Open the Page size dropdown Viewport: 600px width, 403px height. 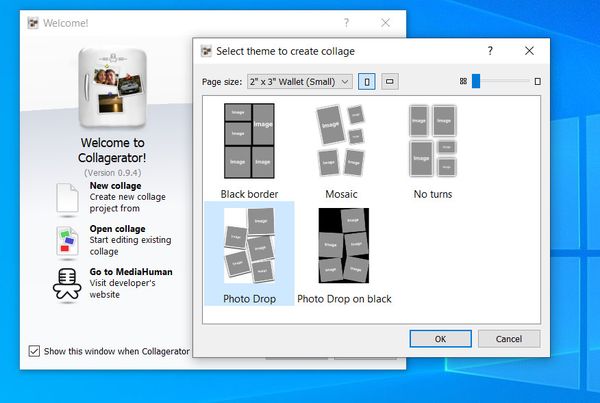pyautogui.click(x=300, y=82)
